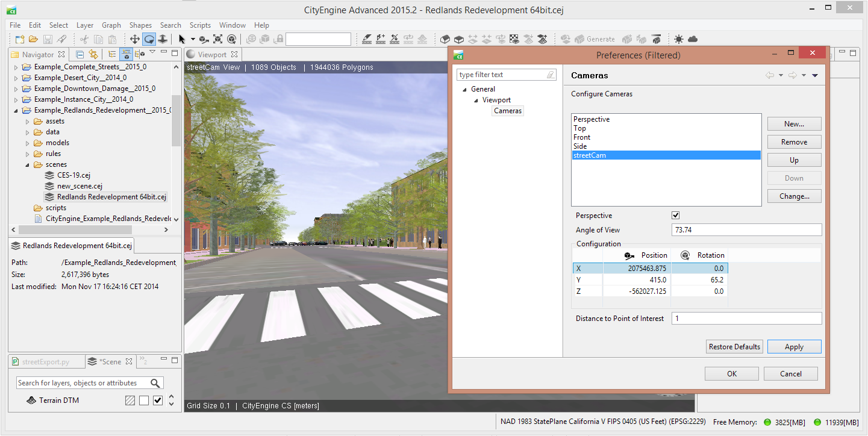
Task: Click the checkerboard texture tool icon
Action: click(x=514, y=39)
